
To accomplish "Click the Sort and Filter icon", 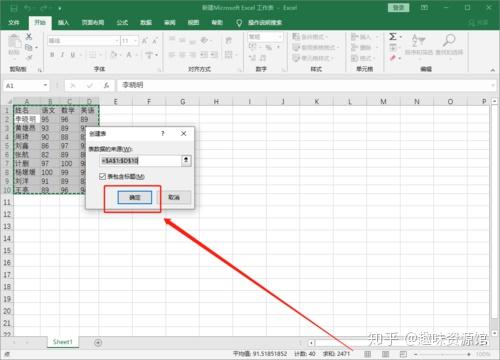I will click(x=418, y=40).
